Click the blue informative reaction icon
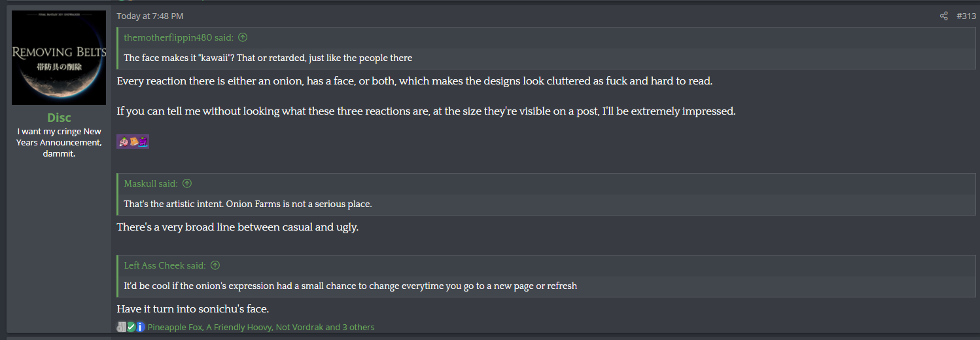The height and width of the screenshot is (340, 980). [x=140, y=327]
